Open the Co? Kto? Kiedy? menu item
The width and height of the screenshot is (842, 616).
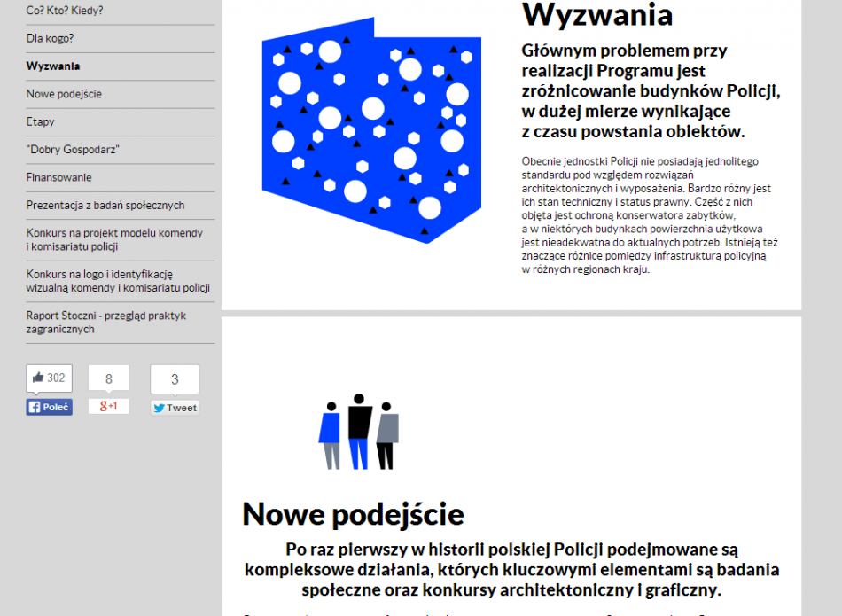coord(64,11)
